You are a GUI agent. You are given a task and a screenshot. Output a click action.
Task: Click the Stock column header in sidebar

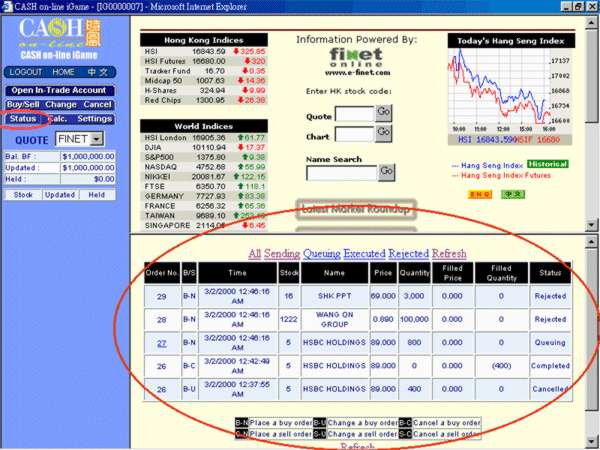23,195
